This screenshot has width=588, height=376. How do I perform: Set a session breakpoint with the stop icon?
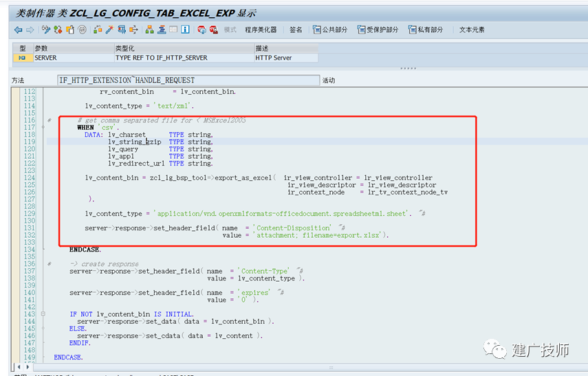tap(202, 30)
